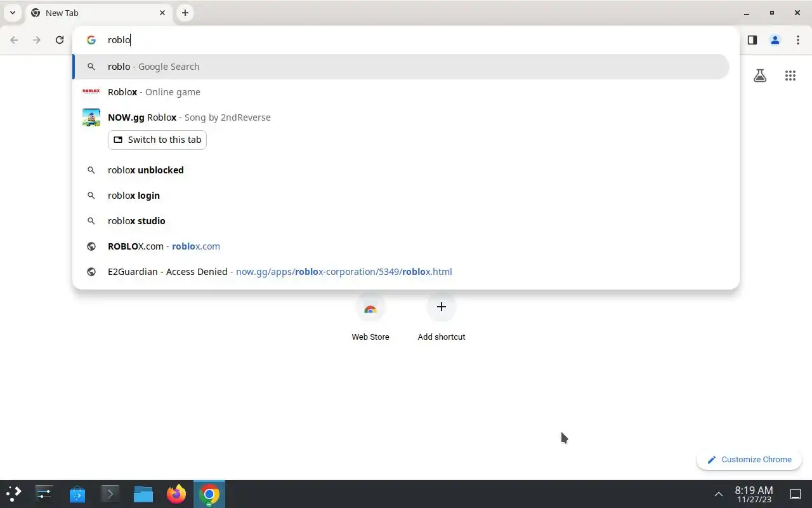Image resolution: width=812 pixels, height=508 pixels.
Task: Click the NOW.gg Roblox song thumbnail
Action: [x=91, y=117]
